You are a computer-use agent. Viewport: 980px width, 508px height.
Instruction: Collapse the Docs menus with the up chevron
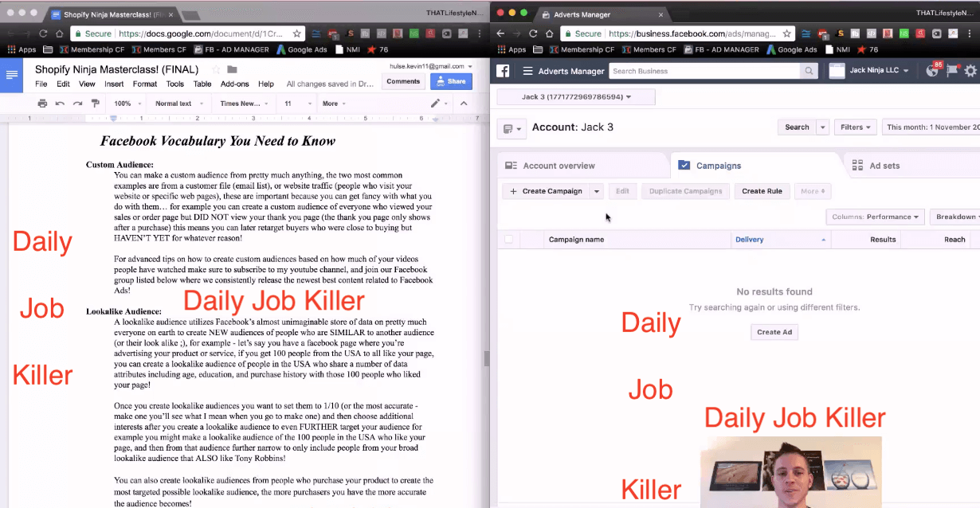[464, 104]
